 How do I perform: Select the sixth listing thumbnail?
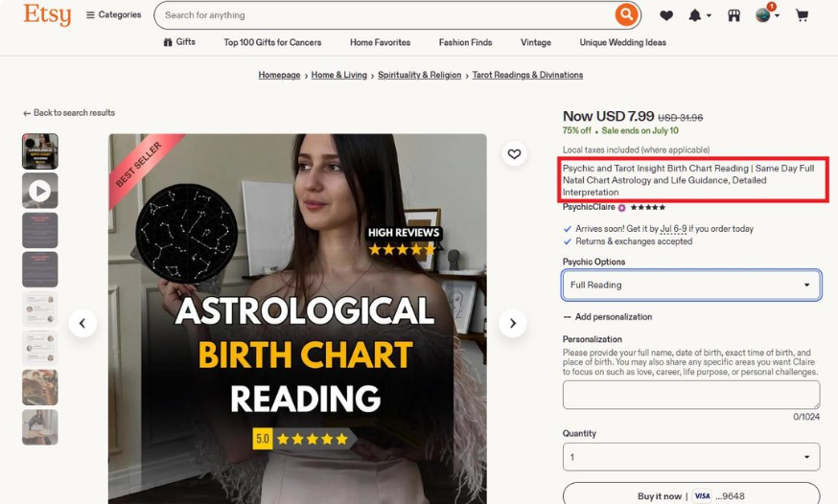(40, 348)
